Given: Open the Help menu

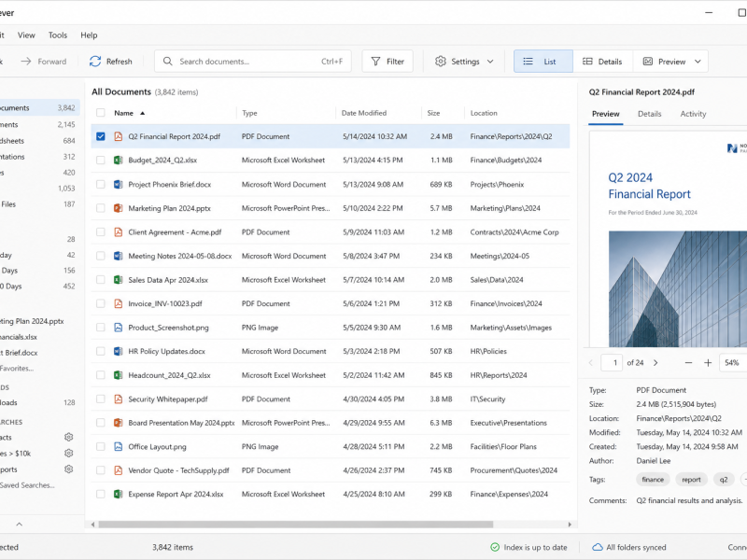Looking at the screenshot, I should [89, 35].
